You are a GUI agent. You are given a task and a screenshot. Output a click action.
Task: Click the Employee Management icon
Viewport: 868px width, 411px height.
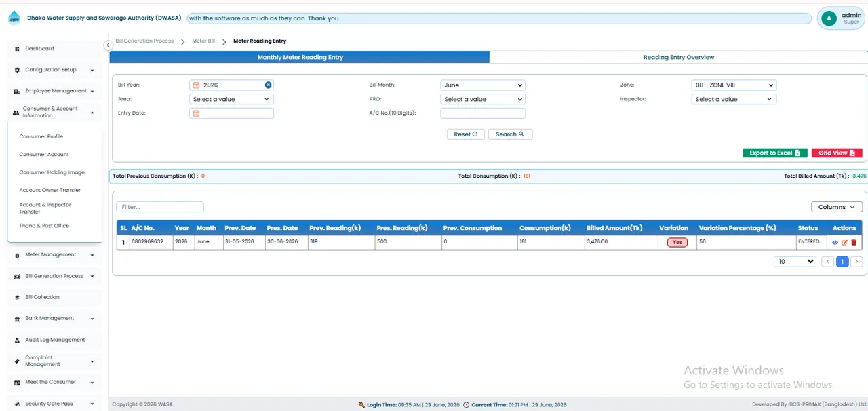17,91
